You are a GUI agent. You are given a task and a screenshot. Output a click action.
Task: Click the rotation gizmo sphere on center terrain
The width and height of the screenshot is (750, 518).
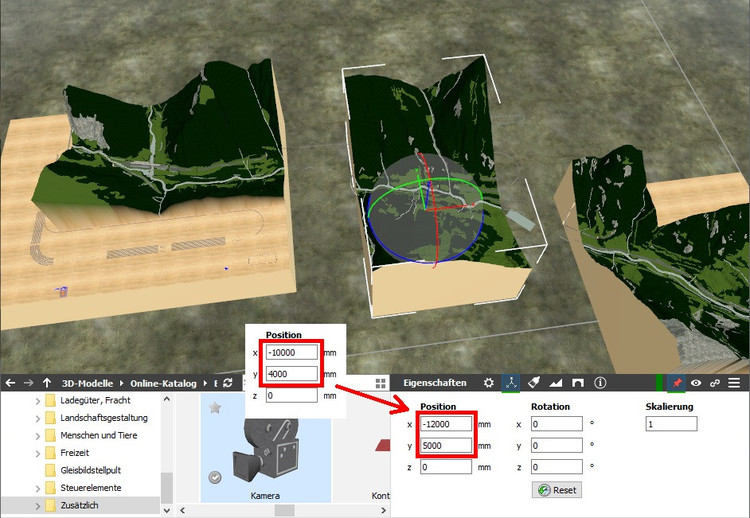click(x=425, y=208)
